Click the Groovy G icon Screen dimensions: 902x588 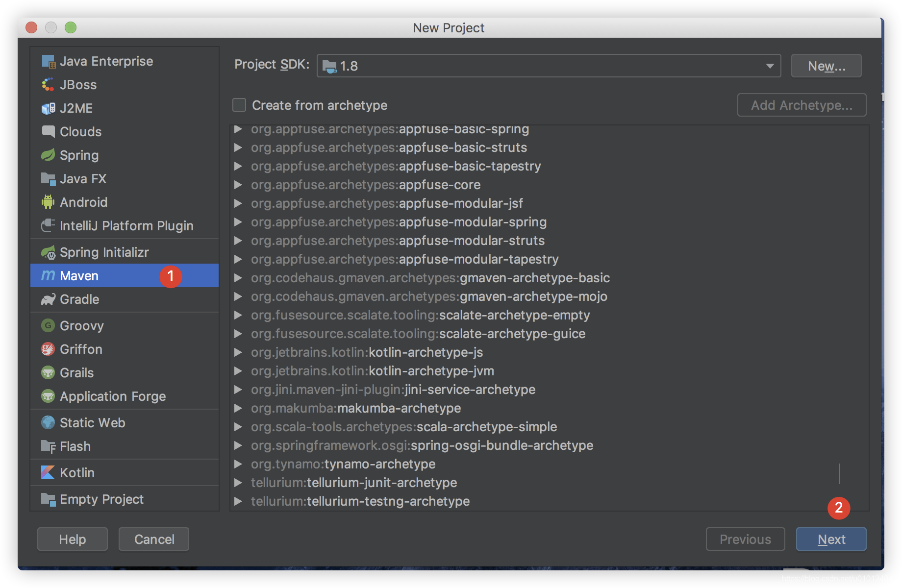[x=48, y=325]
